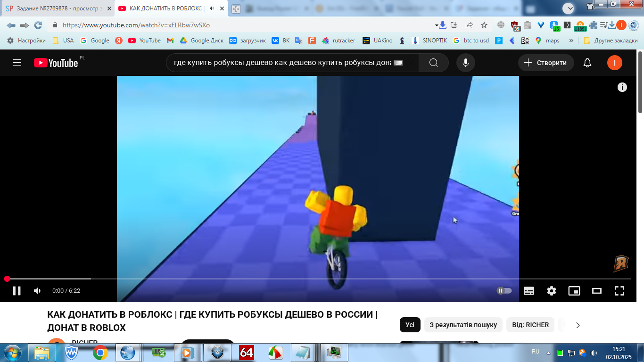
Task: Open the Windows Start menu
Action: 12,353
